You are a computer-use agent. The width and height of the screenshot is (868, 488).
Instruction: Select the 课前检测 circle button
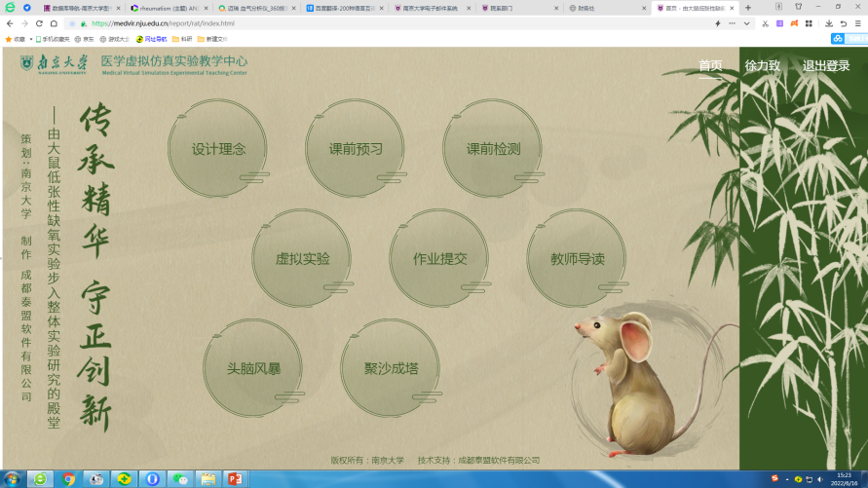pos(493,149)
